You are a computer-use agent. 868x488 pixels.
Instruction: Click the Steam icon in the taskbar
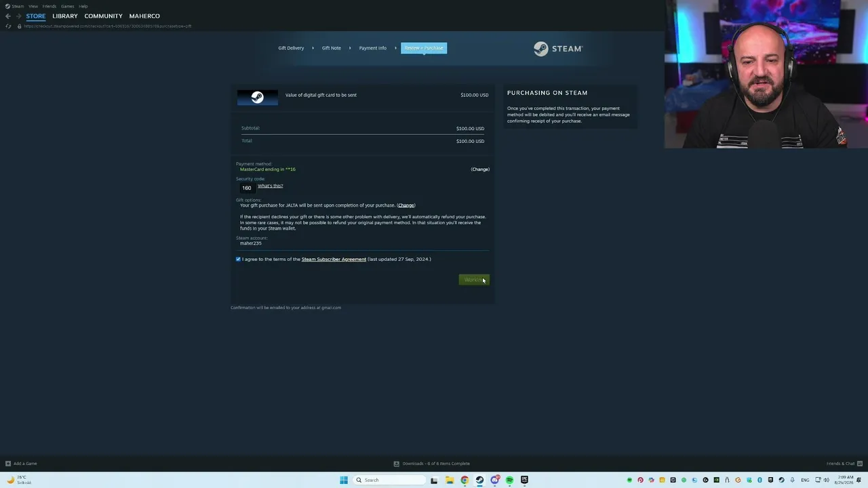coord(479,480)
